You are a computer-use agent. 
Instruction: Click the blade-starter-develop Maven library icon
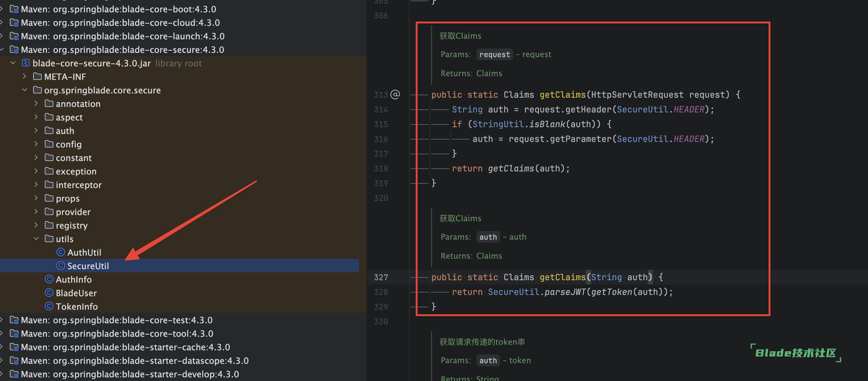14,374
